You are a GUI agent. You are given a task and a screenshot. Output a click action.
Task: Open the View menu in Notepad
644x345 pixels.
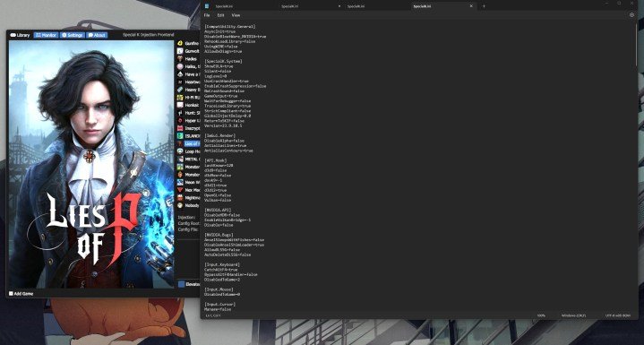coord(236,15)
